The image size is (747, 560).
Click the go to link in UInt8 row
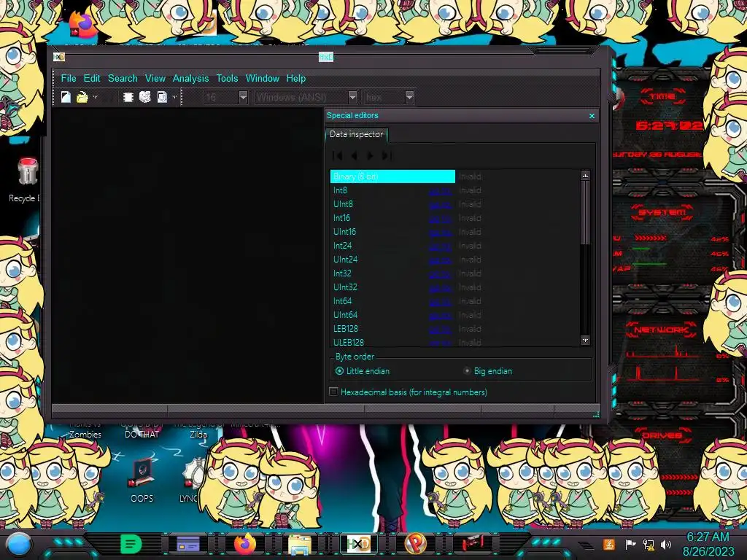(440, 205)
